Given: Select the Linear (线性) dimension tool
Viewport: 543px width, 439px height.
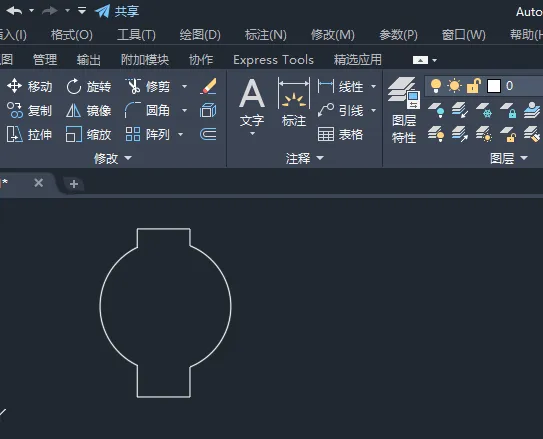Looking at the screenshot, I should [x=340, y=86].
